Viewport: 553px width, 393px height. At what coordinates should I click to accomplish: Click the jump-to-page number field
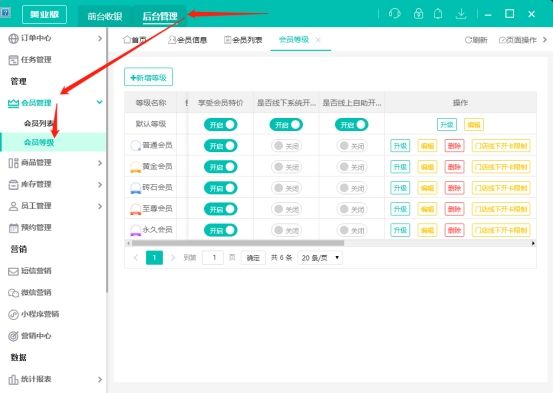213,258
